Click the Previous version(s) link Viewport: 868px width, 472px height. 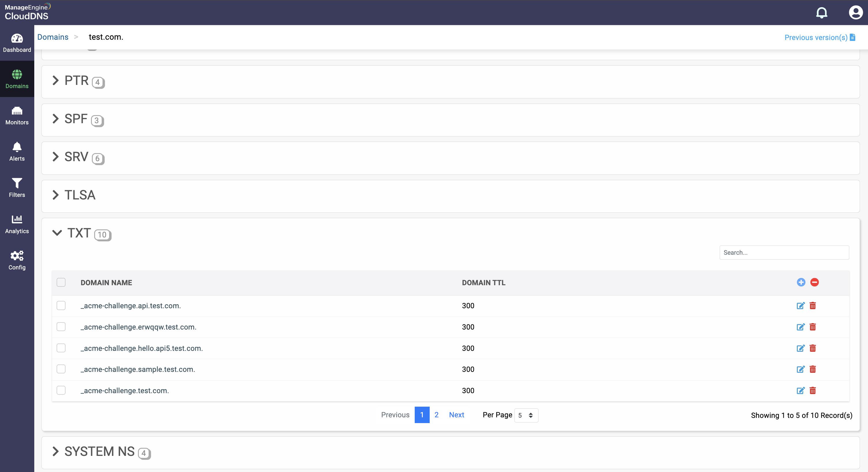pyautogui.click(x=819, y=37)
